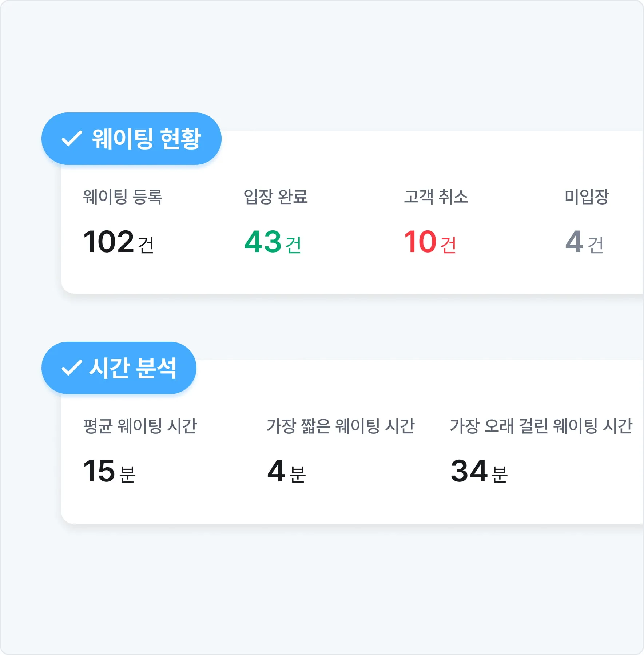Select the 시간 분석 badge label
This screenshot has height=655, width=644.
pos(133,368)
